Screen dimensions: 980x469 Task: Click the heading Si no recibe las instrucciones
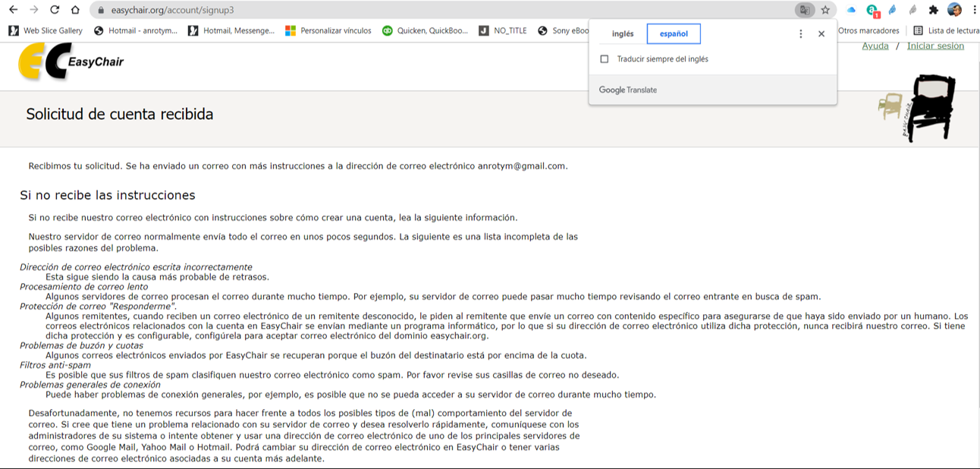(108, 196)
